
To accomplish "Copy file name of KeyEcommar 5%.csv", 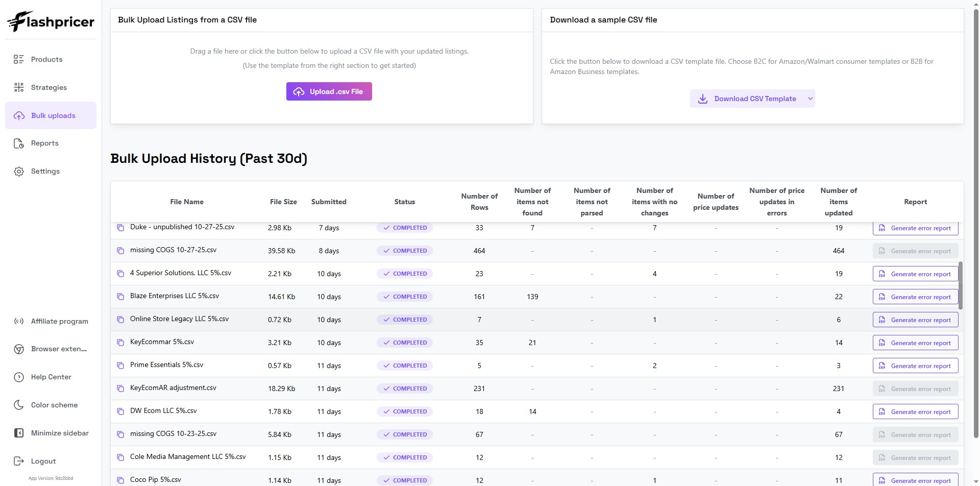I will coord(120,343).
